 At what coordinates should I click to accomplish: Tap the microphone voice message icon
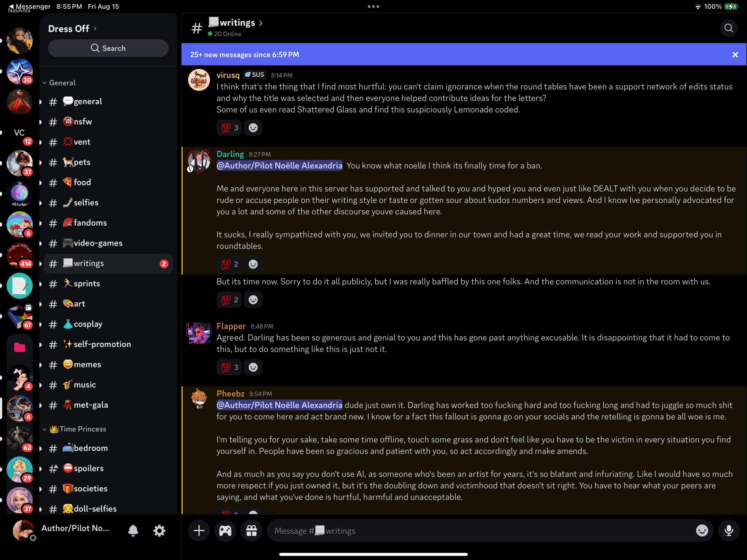(x=728, y=531)
